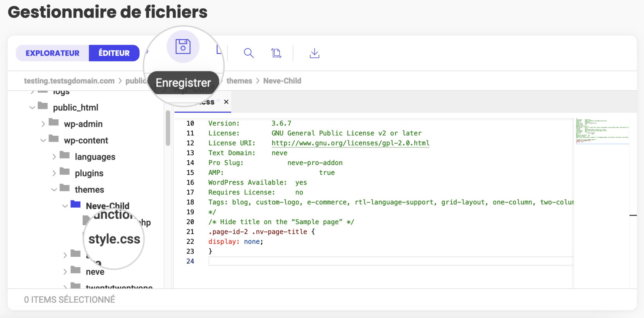
Task: Open the search magnifier tool
Action: coord(249,53)
